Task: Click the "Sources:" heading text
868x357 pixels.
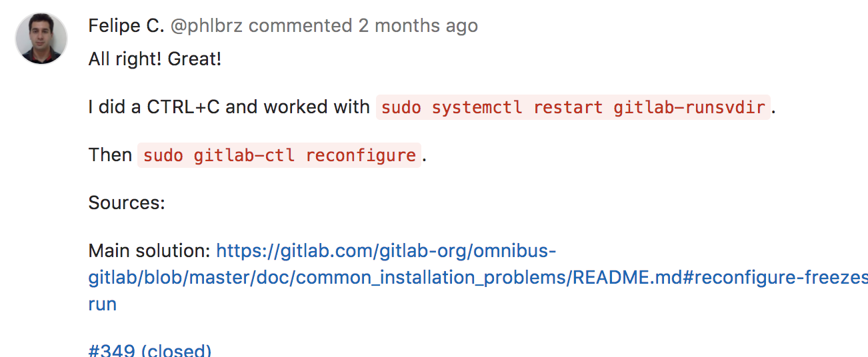Action: click(127, 202)
